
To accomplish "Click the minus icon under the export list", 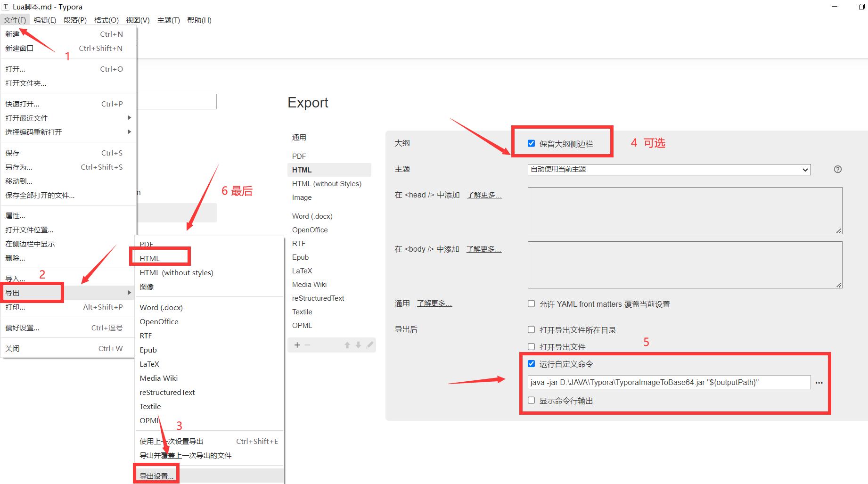I will (x=307, y=345).
